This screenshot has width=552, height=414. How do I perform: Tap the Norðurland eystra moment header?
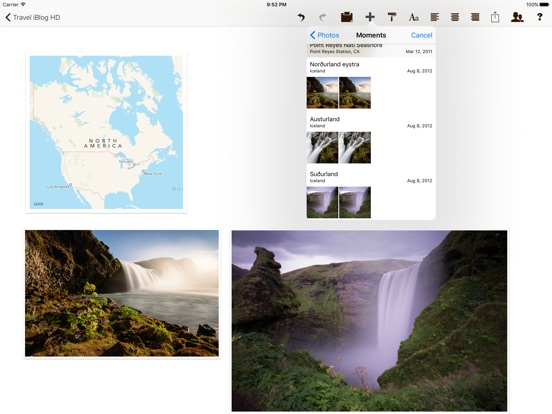click(371, 67)
